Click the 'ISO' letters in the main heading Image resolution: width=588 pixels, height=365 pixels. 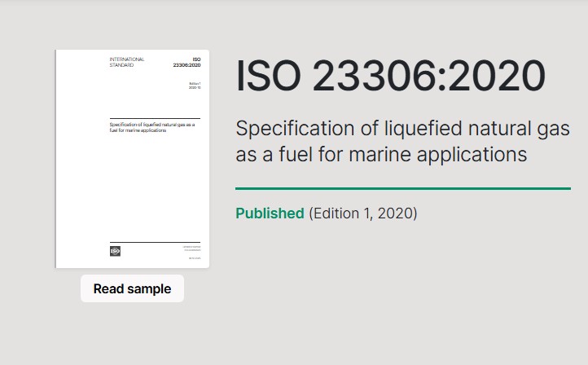(x=268, y=76)
